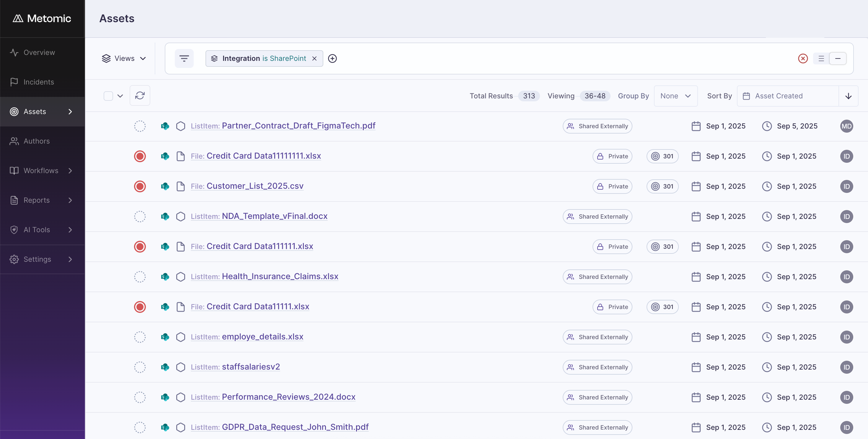
Task: Open Customer_List_2025.csv file
Action: tap(247, 186)
